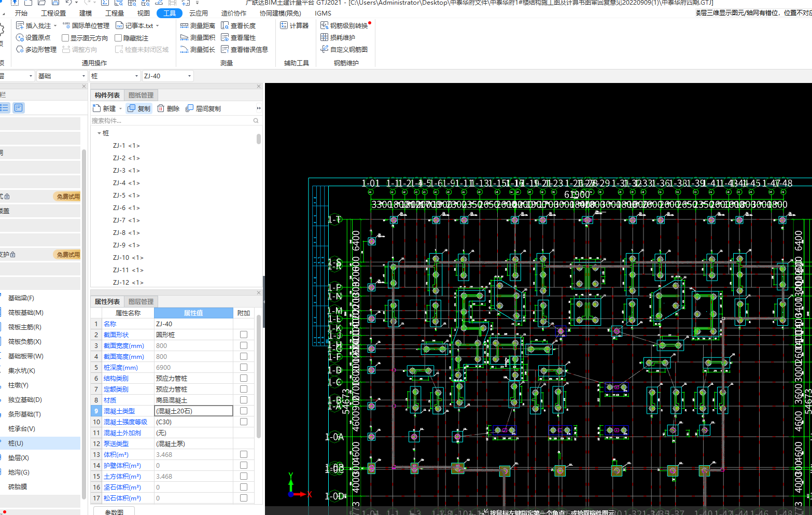Screen dimensions: 812x515
Task: Click the save icon in quick access toolbar
Action: [x=55, y=3]
